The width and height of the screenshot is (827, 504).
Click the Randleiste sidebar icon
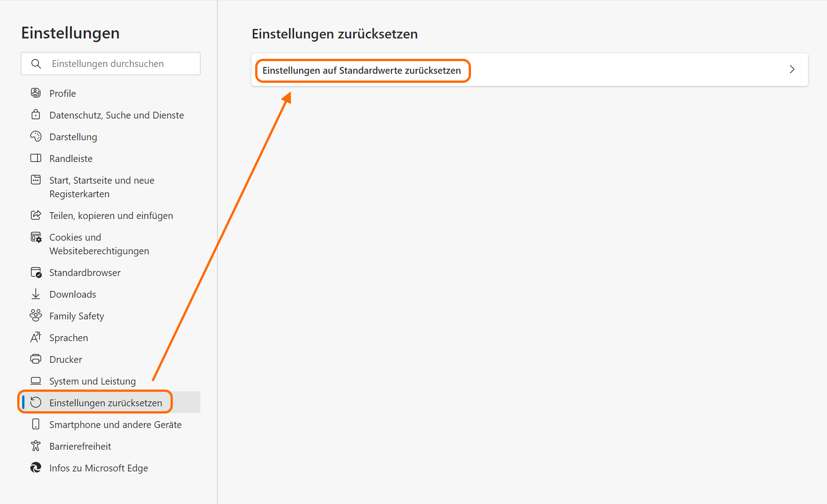(36, 158)
